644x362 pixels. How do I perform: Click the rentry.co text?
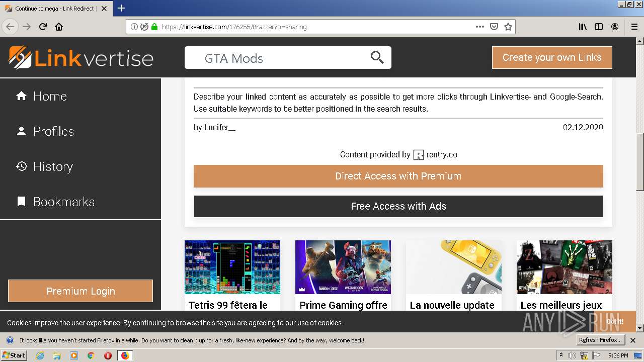(x=442, y=155)
